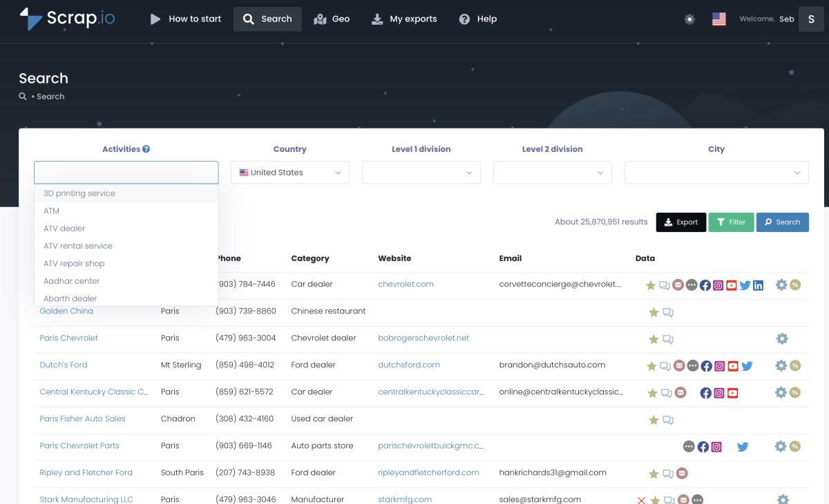The image size is (829, 504).
Task: Toggle the light/dark theme sun icon
Action: click(x=689, y=19)
